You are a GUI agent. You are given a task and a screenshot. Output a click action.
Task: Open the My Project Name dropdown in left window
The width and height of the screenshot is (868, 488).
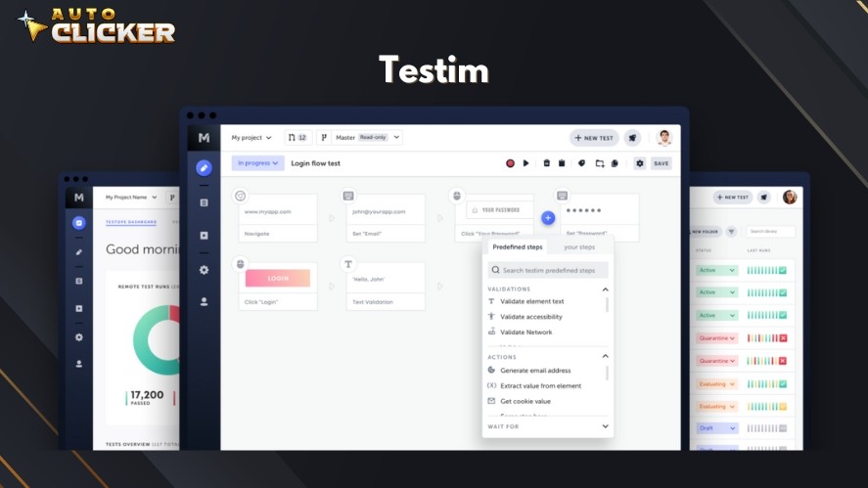tap(131, 197)
